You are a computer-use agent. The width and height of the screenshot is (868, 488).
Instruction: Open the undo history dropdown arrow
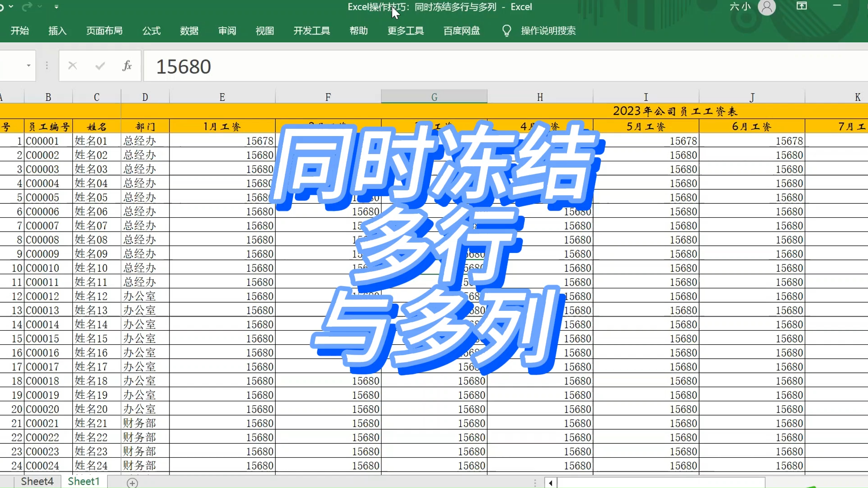pos(11,7)
